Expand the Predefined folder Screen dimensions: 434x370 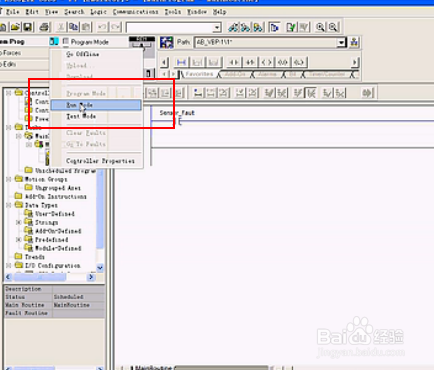pyautogui.click(x=19, y=239)
